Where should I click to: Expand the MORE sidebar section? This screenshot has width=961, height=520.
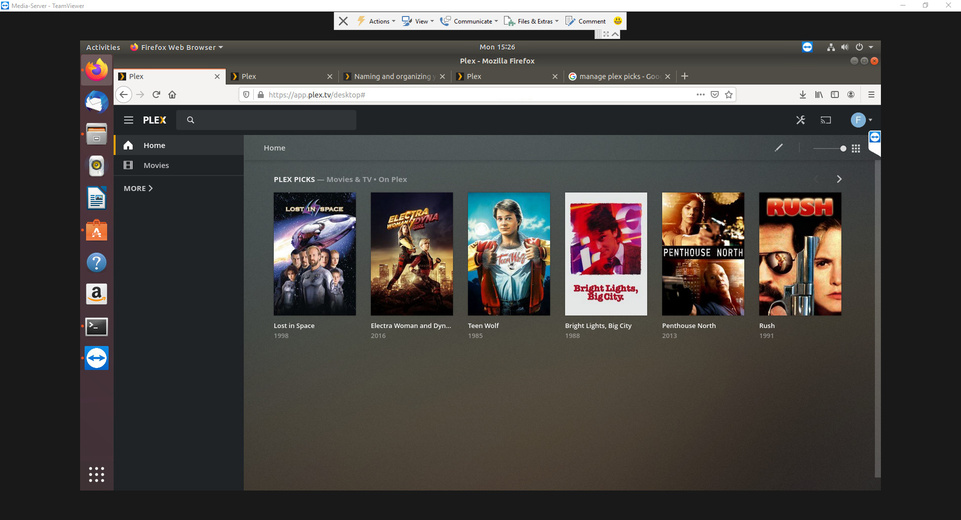[x=138, y=188]
